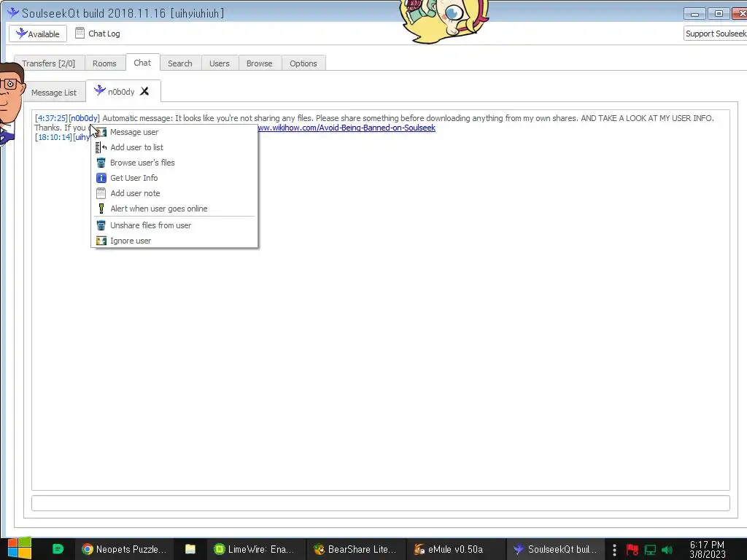Switch to Chrome Neopets Puzzle window
This screenshot has width=747, height=560.
pos(124,549)
